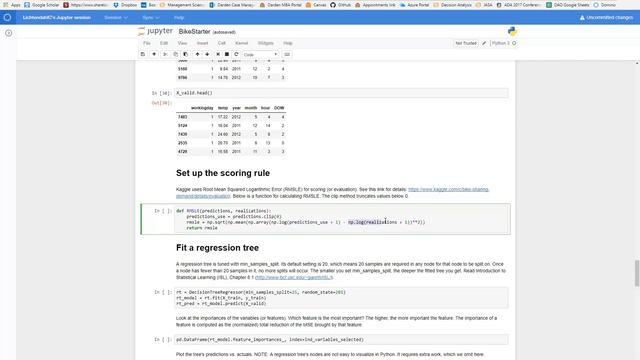Image resolution: width=640 pixels, height=360 pixels.
Task: Click the Uncommitted changes warning indicator
Action: 606,18
